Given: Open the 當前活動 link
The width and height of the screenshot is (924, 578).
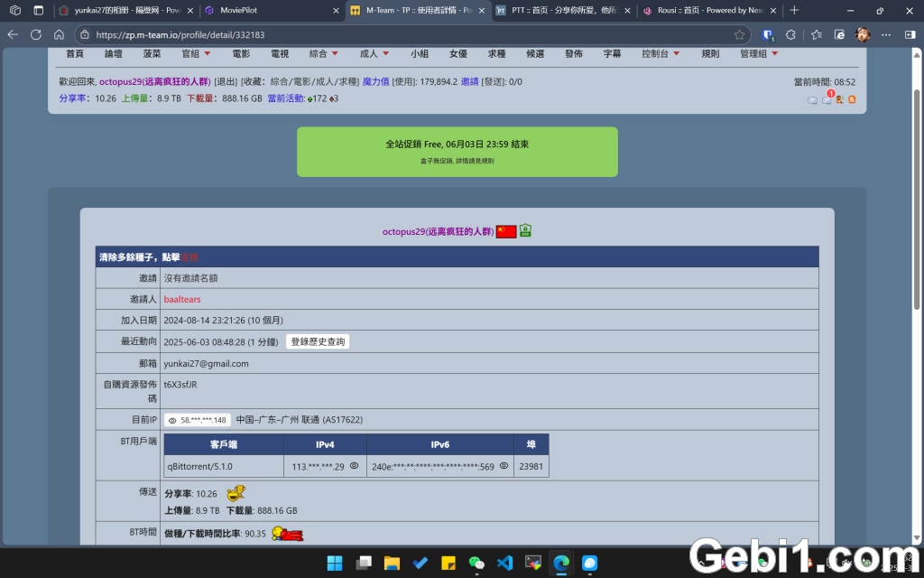Looking at the screenshot, I should [286, 98].
